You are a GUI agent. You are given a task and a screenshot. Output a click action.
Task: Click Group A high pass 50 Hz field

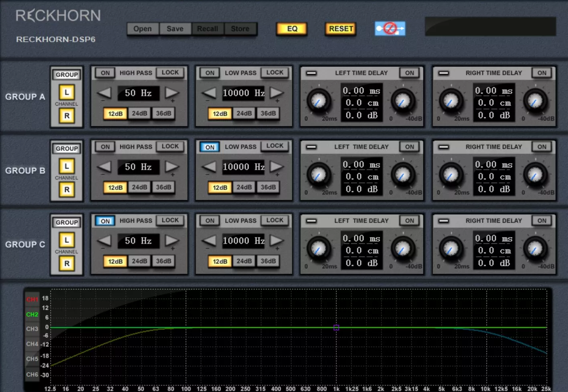138,93
